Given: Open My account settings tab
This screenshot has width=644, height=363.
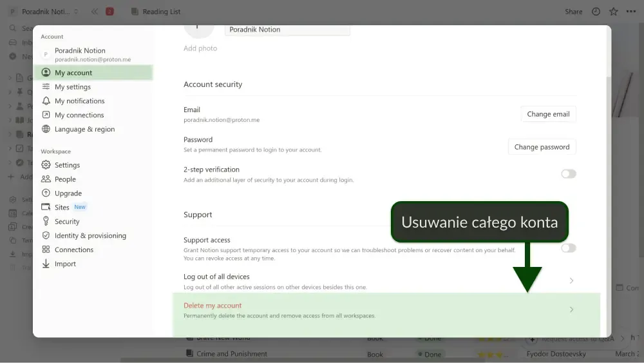Looking at the screenshot, I should tap(93, 73).
